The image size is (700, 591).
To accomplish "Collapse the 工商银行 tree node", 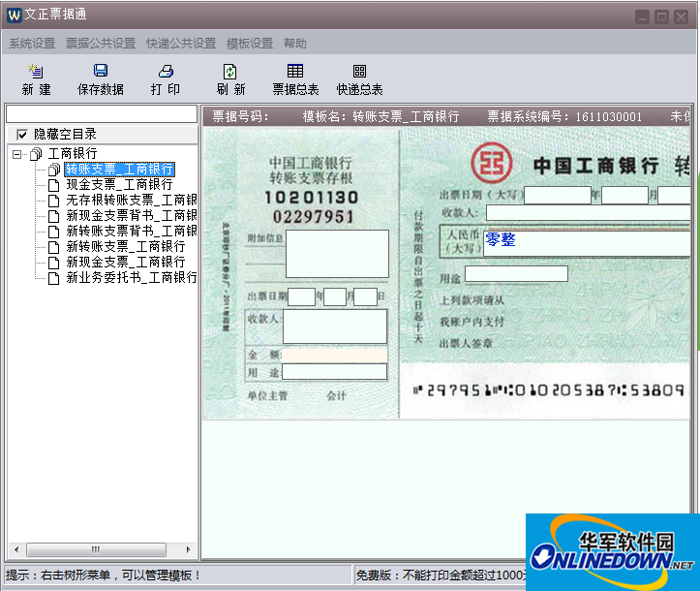I will (x=17, y=155).
